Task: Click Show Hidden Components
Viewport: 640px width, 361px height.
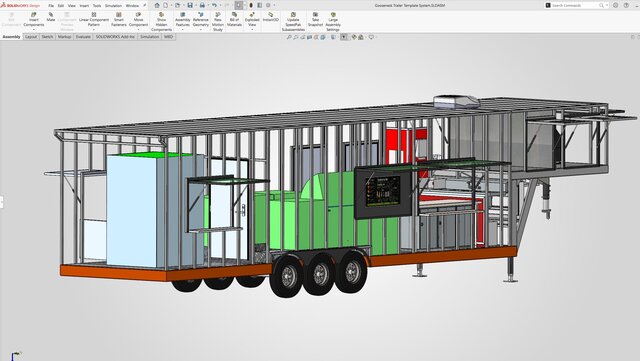Action: click(162, 22)
